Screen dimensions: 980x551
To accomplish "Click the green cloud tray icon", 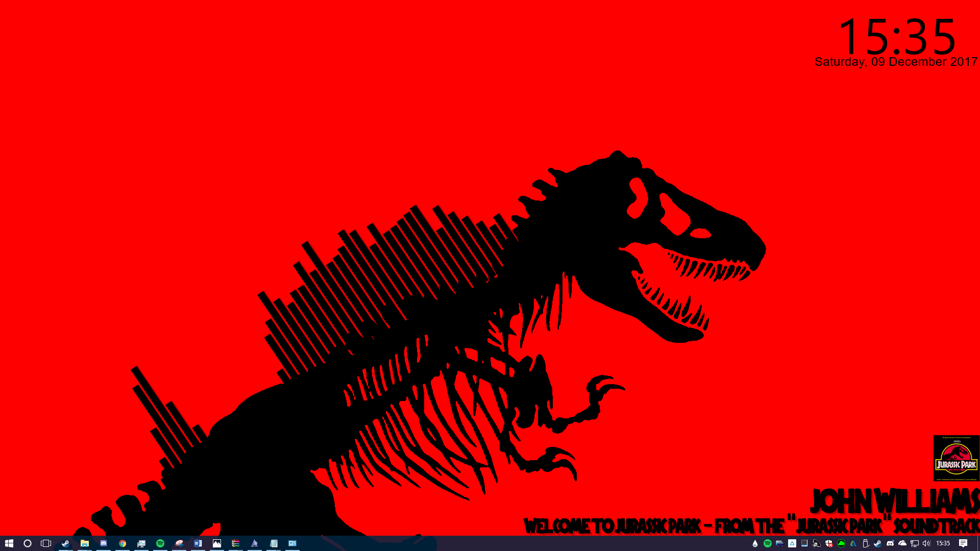I will pyautogui.click(x=841, y=543).
